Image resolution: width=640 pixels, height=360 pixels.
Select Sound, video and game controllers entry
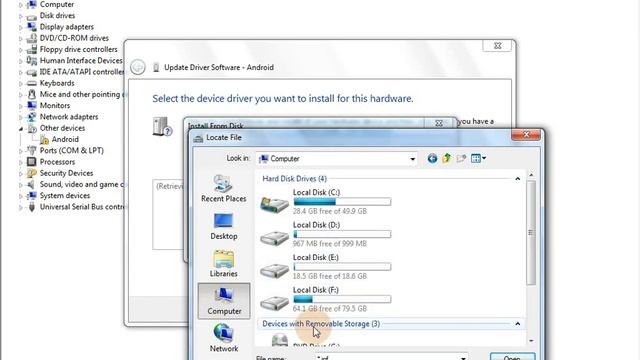click(x=81, y=184)
